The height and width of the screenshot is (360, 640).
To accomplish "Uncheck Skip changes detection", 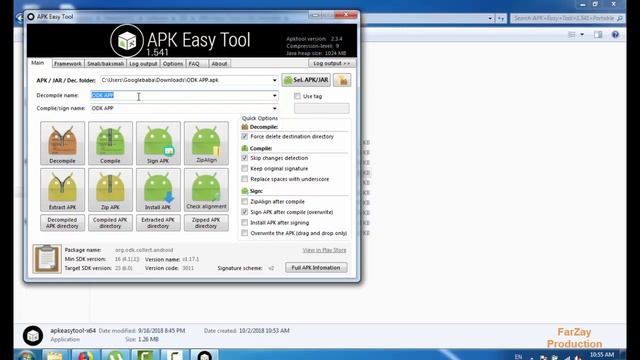I will point(244,158).
